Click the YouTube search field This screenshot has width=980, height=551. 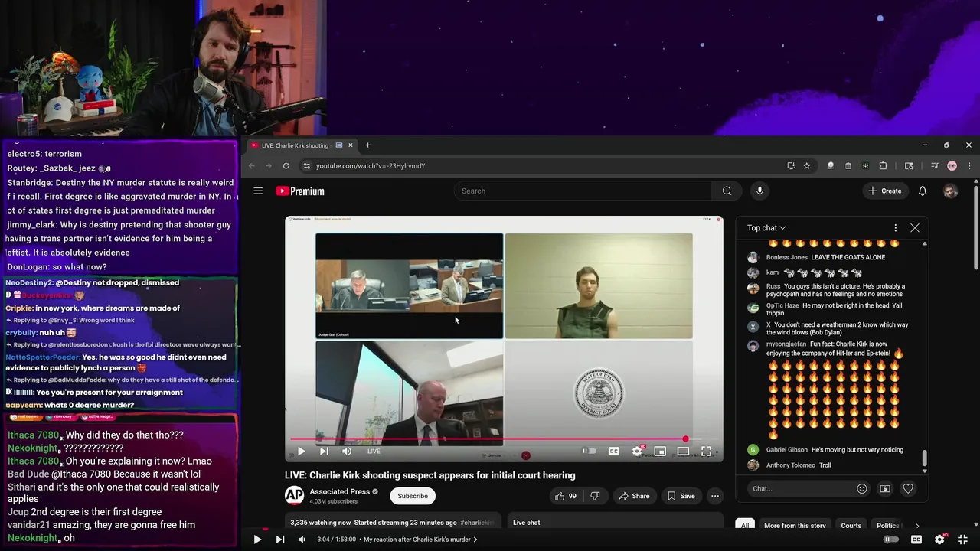point(583,191)
